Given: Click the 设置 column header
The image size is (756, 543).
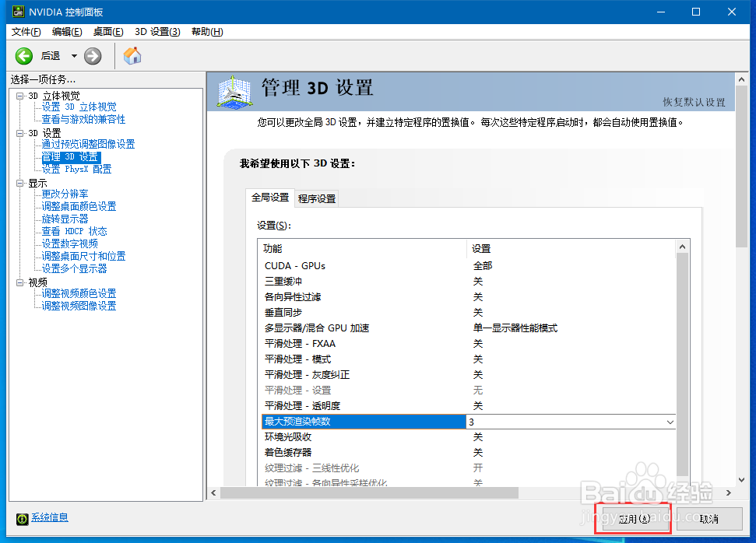Looking at the screenshot, I should pyautogui.click(x=571, y=249).
